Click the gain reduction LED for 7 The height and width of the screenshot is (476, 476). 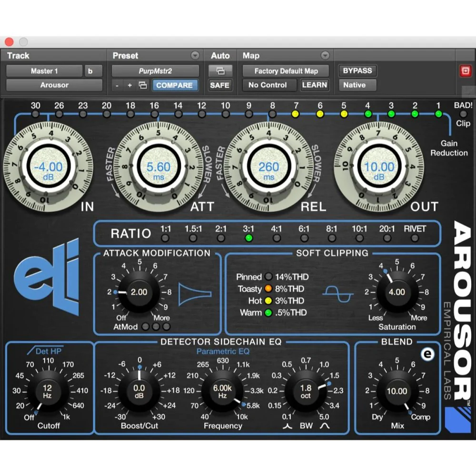tap(296, 114)
